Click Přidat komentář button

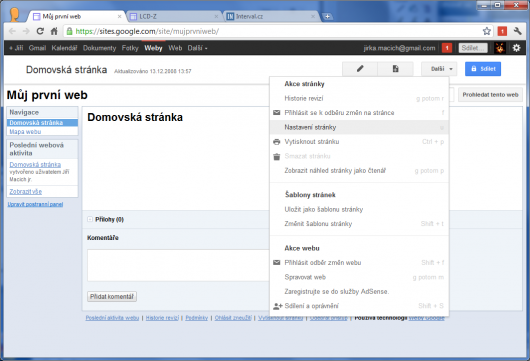tap(112, 296)
